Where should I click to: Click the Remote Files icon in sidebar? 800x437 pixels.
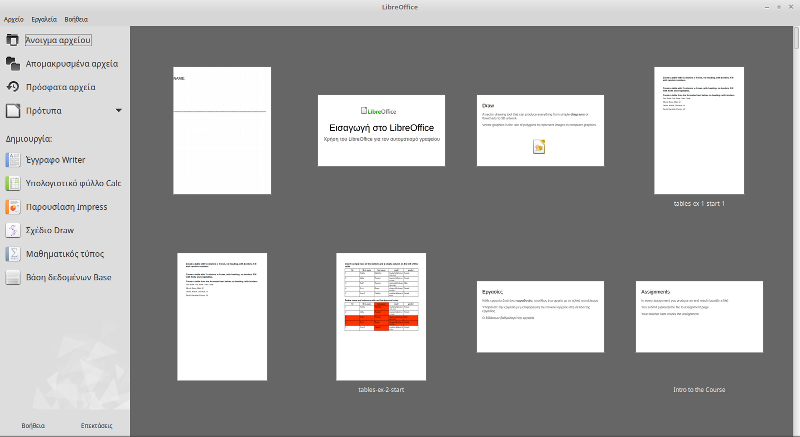[x=12, y=63]
